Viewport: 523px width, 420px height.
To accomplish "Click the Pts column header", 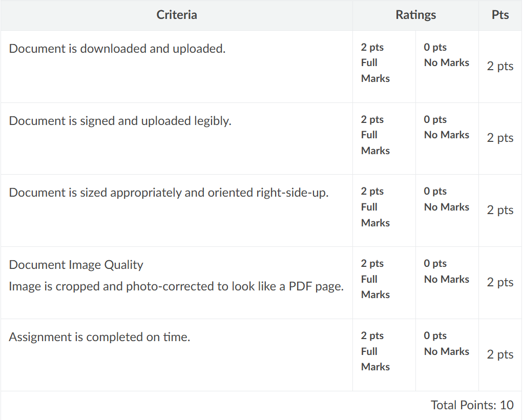I will click(x=500, y=15).
